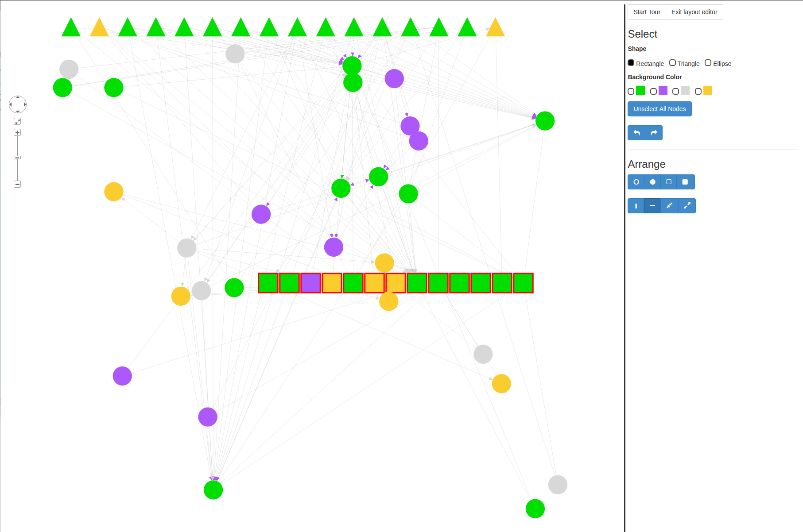Arrange nodes in a hollow circle

(x=636, y=182)
